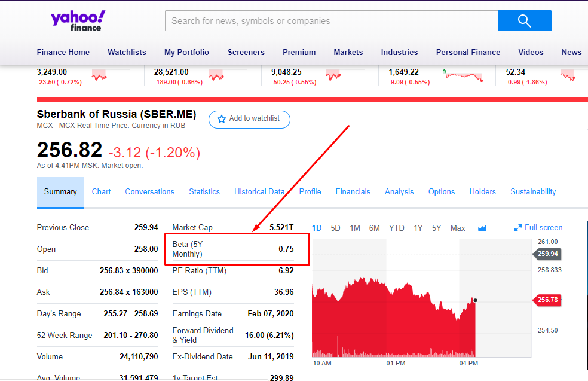Switch to the Financials tab

[353, 192]
